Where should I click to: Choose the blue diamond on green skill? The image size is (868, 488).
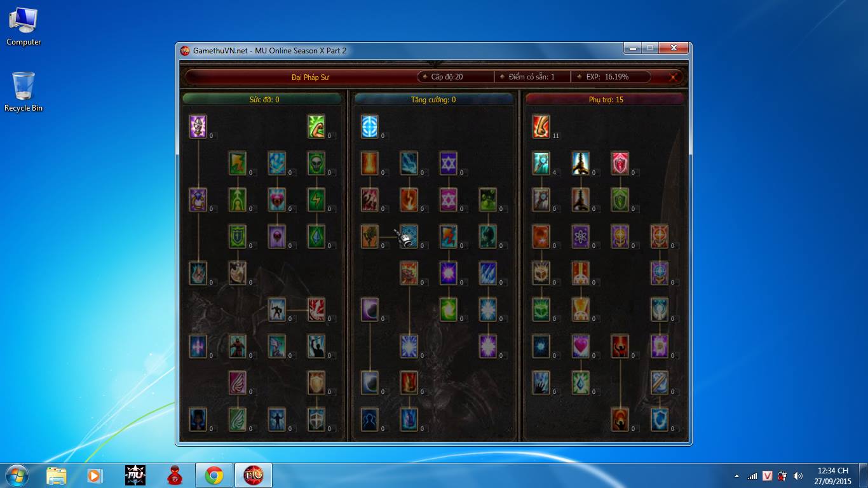(x=316, y=236)
